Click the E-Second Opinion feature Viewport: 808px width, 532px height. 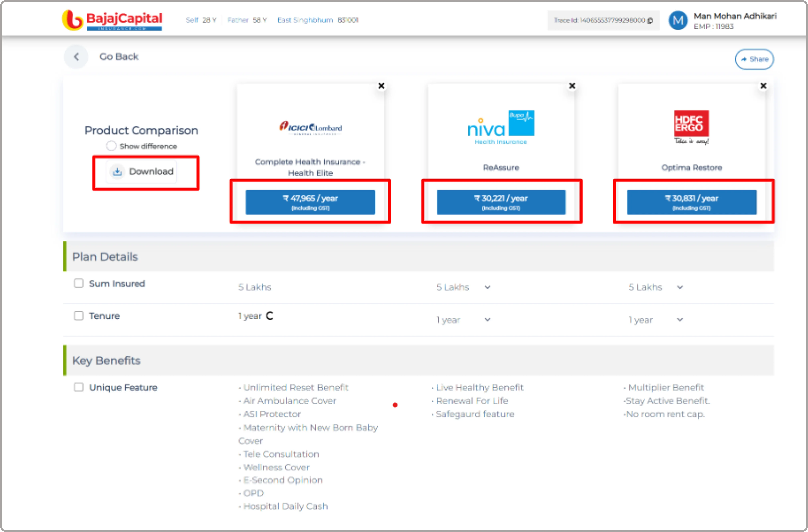[x=283, y=480]
